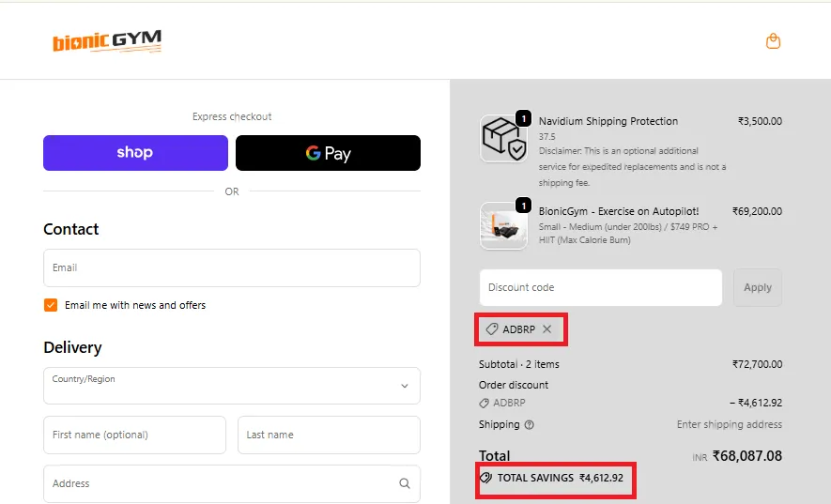Click the First name (optional) field
Image resolution: width=831 pixels, height=504 pixels.
coord(134,435)
